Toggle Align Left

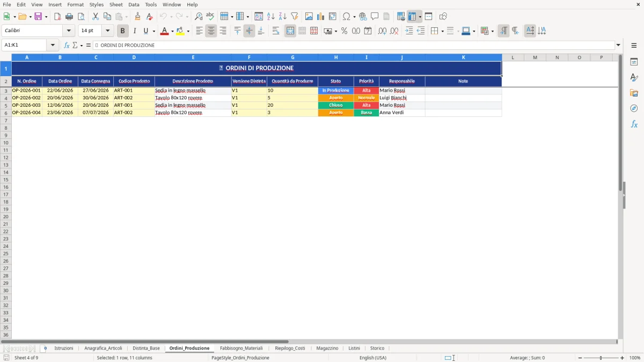[199, 31]
